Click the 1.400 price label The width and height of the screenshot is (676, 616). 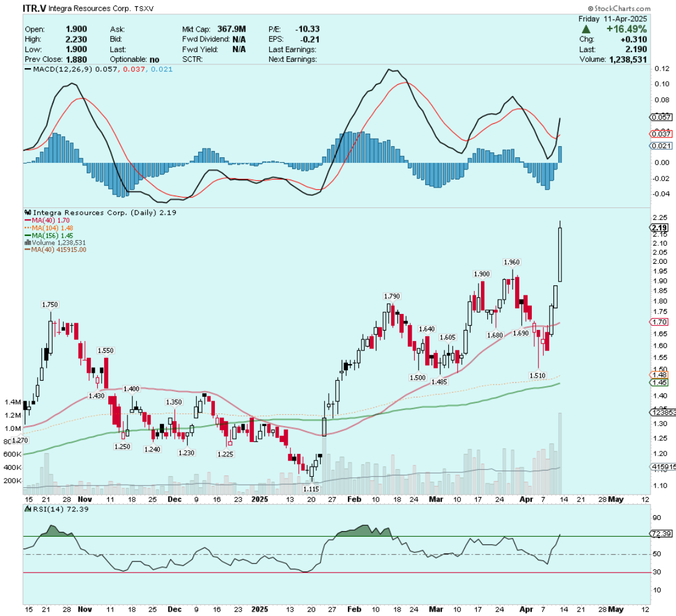pyautogui.click(x=131, y=389)
